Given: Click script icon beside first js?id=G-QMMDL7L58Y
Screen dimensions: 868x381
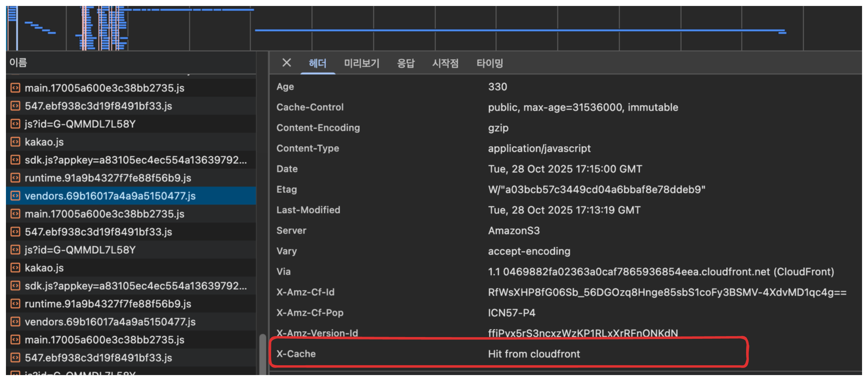Looking at the screenshot, I should (x=15, y=124).
